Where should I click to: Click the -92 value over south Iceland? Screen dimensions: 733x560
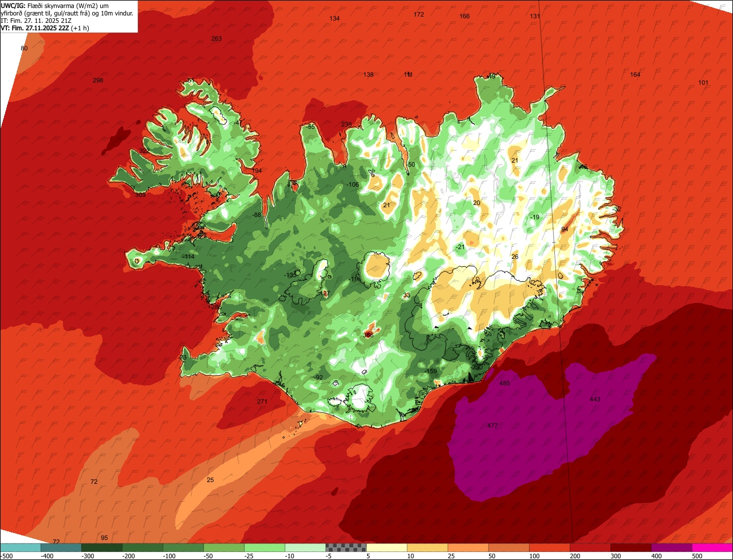tap(319, 377)
